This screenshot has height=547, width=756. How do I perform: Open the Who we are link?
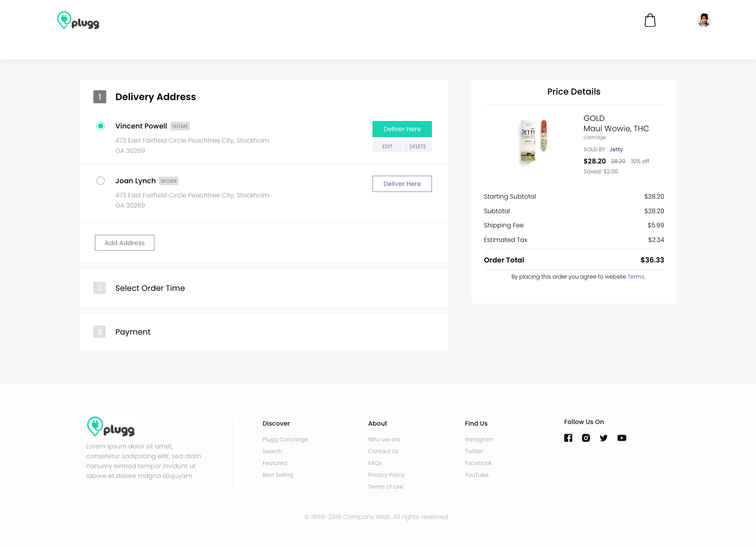tap(384, 439)
